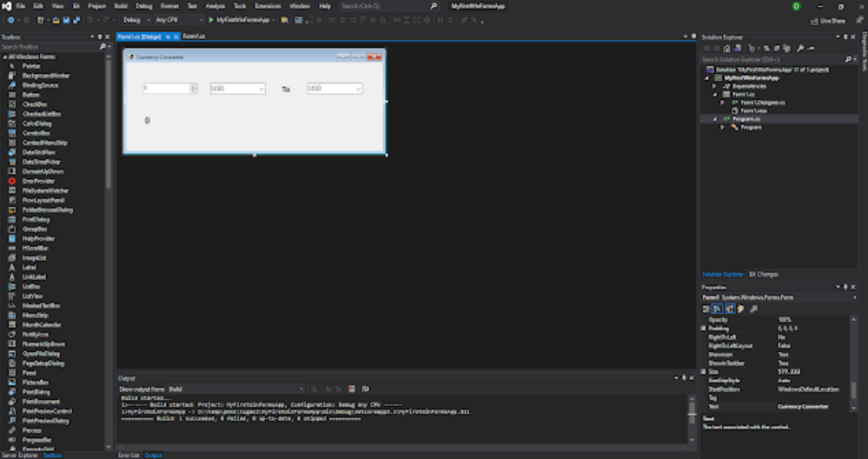Open the Debug configuration dropdown

[135, 20]
